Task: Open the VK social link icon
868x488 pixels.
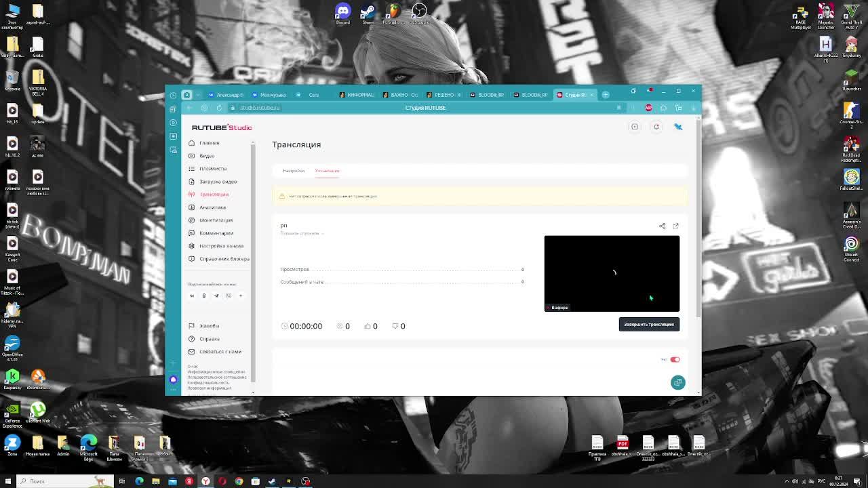Action: click(192, 296)
